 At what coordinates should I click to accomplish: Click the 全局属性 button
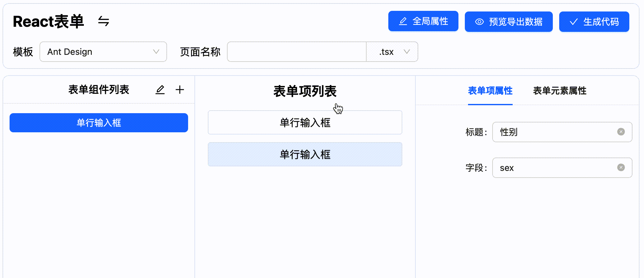[423, 21]
